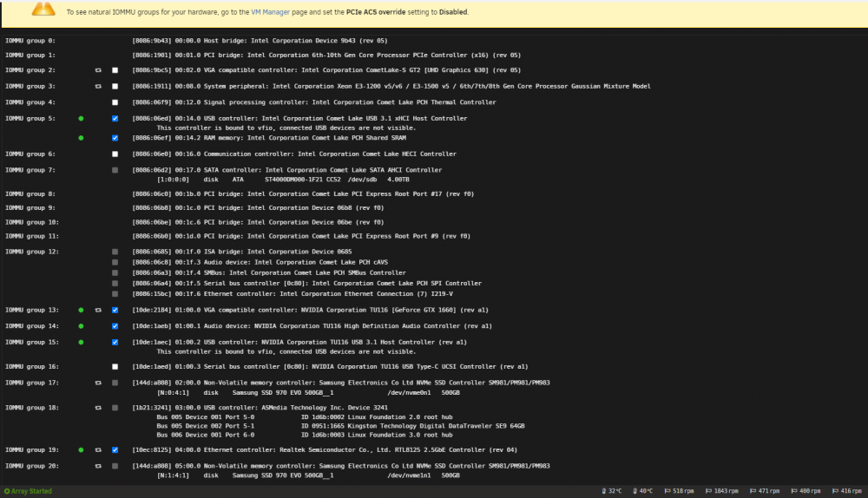Uncheck the Realtek RTL8125 Ethernet checkbox
The width and height of the screenshot is (868, 498).
tap(115, 450)
